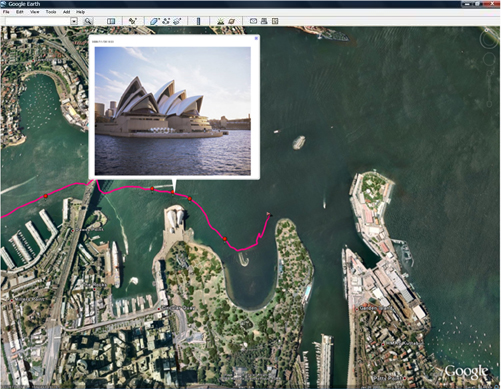Open the Tools menu

point(51,12)
